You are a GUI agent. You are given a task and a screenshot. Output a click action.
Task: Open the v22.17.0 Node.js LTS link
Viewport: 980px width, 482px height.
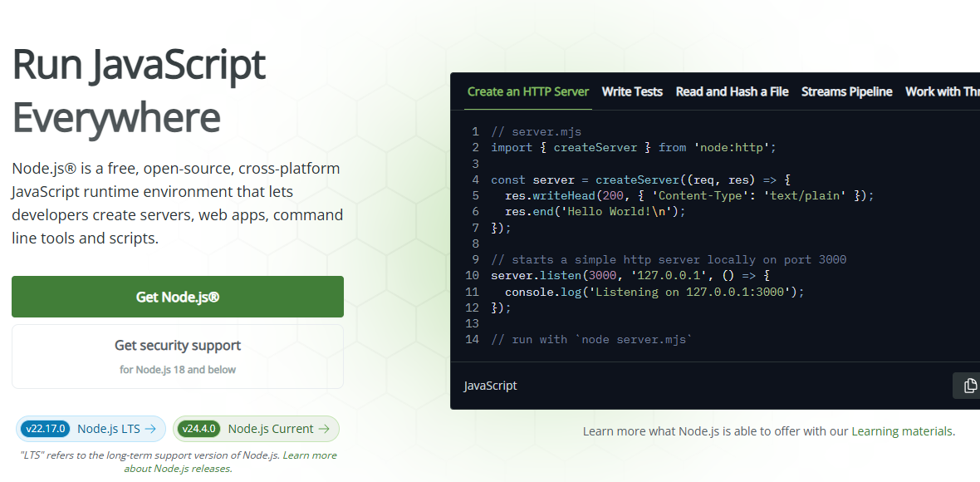point(91,429)
